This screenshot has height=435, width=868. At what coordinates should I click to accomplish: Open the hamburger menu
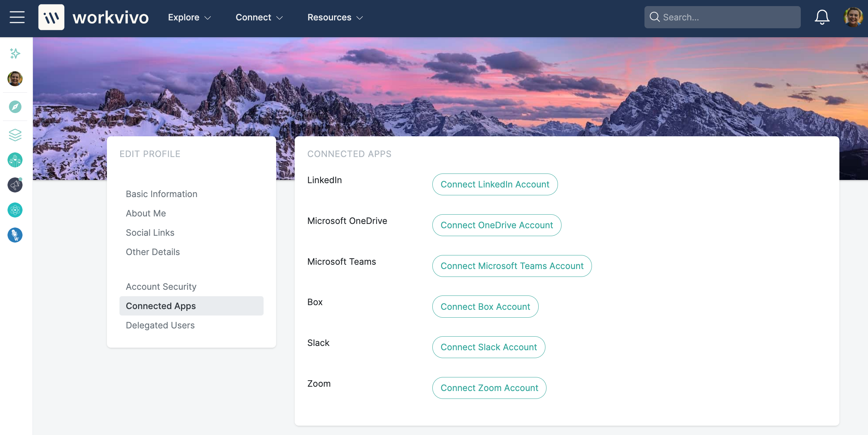point(17,17)
